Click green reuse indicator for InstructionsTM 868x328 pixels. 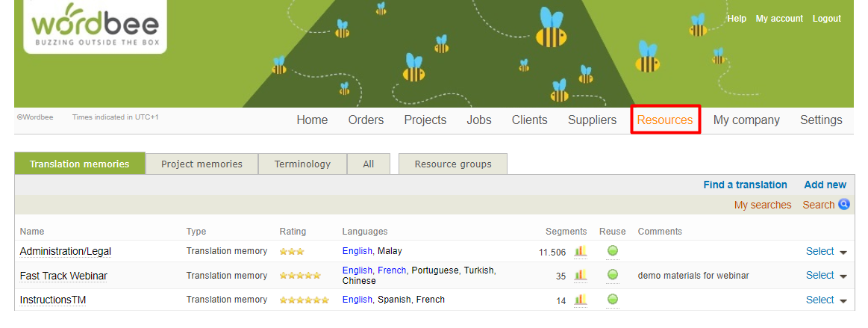[x=613, y=300]
